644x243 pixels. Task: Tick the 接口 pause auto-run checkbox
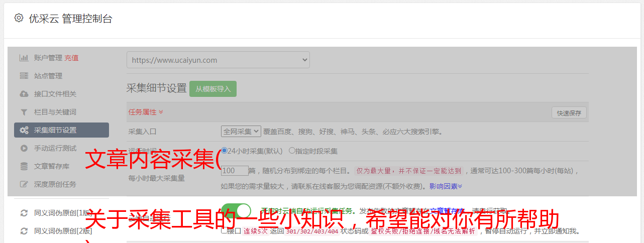click(224, 230)
